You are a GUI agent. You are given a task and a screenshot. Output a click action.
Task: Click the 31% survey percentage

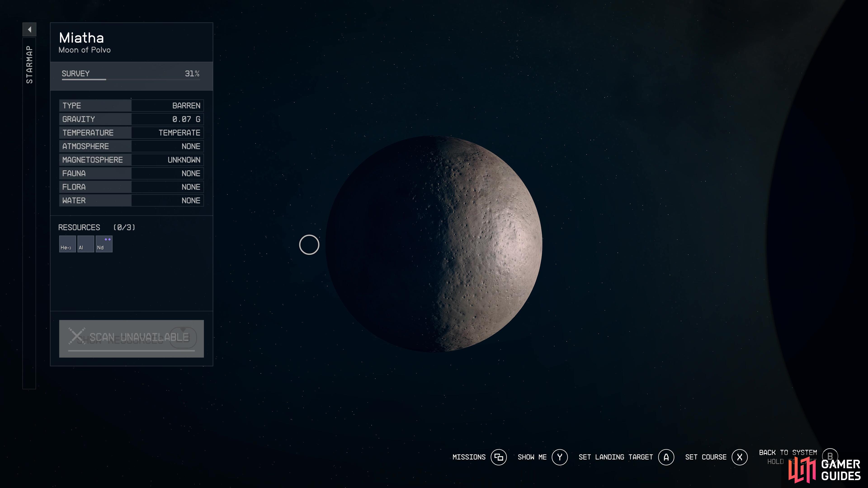(x=192, y=73)
